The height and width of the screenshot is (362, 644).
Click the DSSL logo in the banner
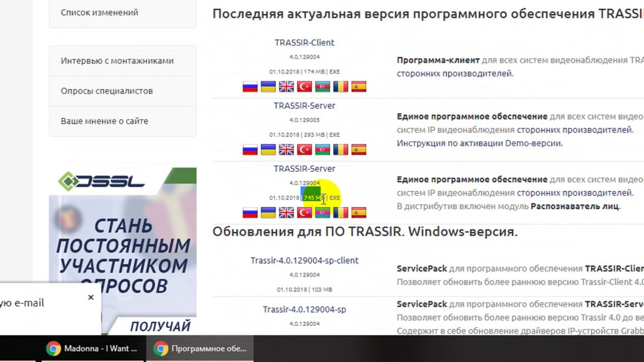[x=101, y=182]
